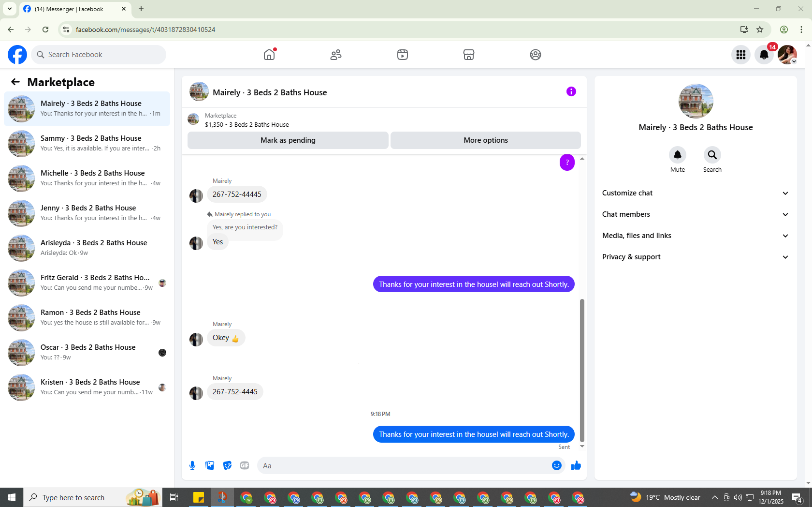Open the Kristen 3 Beds 2 Baths House conversation
812x507 pixels.
(x=87, y=388)
